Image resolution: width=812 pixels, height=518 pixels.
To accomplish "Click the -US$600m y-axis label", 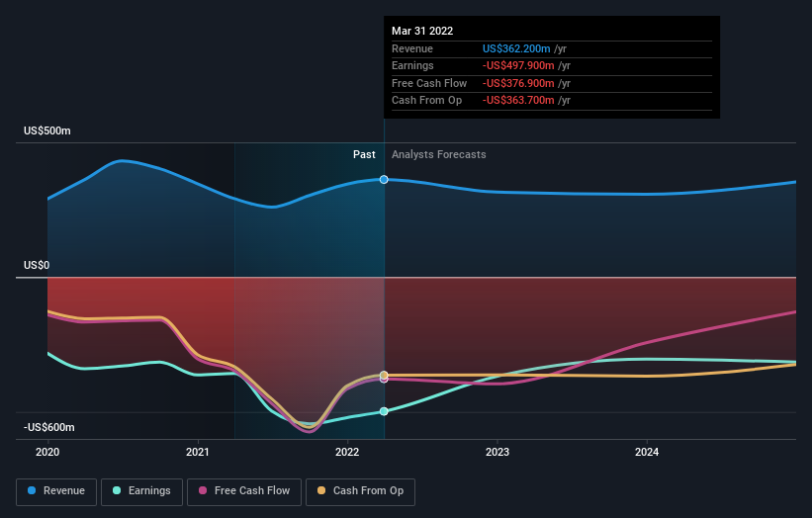I will coord(49,427).
